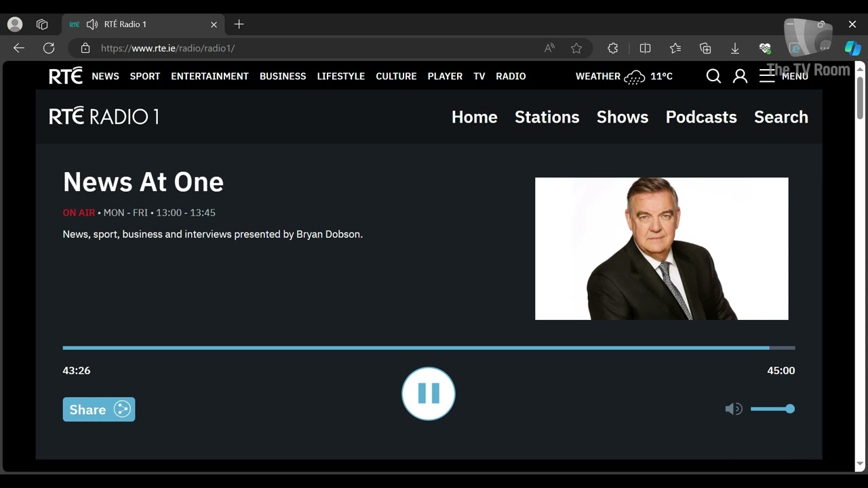Viewport: 868px width, 488px height.
Task: Mute tab using the speaker icon
Action: (x=92, y=24)
